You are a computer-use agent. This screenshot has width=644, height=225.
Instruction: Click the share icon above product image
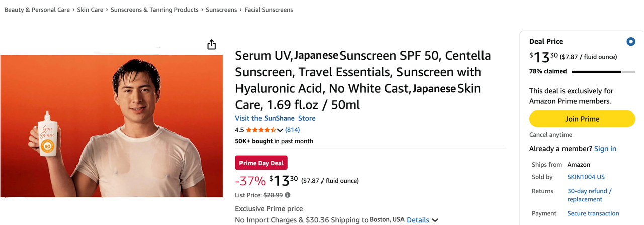212,45
